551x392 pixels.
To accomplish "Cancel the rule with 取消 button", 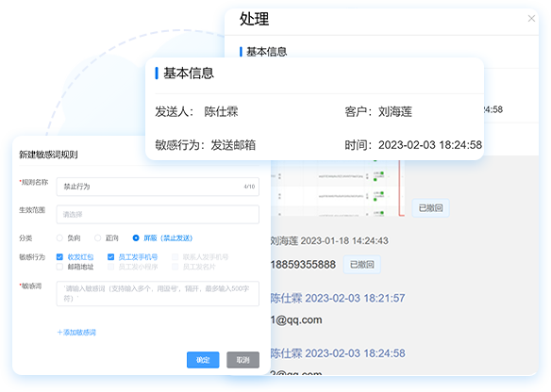I will point(242,360).
